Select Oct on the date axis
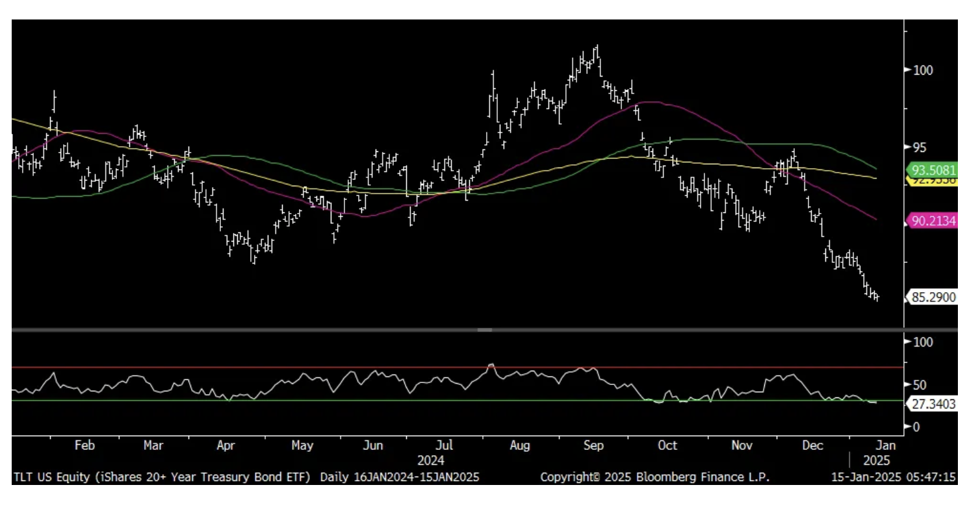This screenshot has width=980, height=509. pos(667,445)
